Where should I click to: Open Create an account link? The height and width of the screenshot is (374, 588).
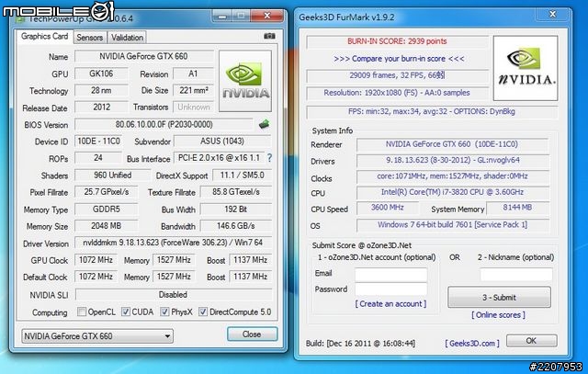click(x=390, y=303)
